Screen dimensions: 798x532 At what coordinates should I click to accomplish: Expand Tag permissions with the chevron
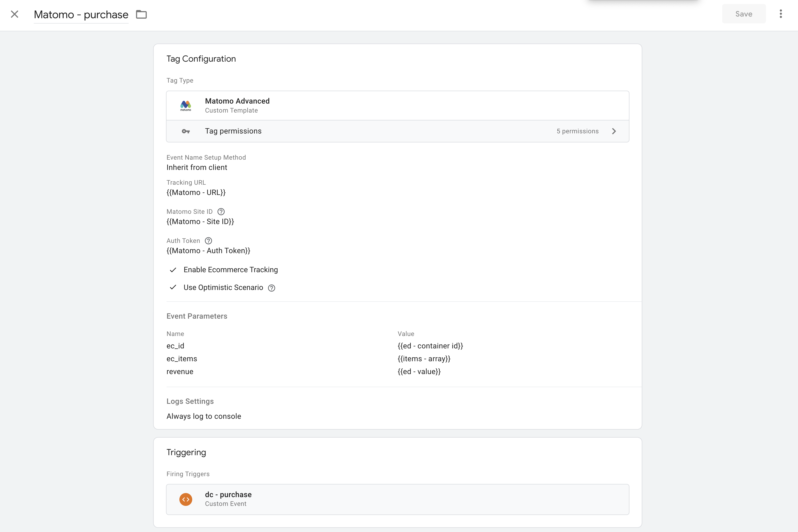614,131
